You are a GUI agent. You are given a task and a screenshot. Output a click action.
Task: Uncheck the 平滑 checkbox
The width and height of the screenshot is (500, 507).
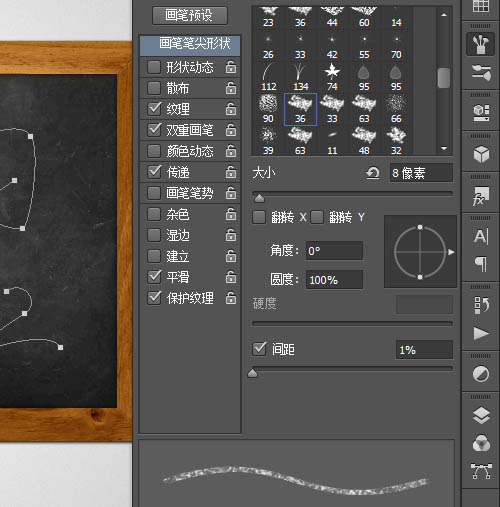tap(154, 277)
